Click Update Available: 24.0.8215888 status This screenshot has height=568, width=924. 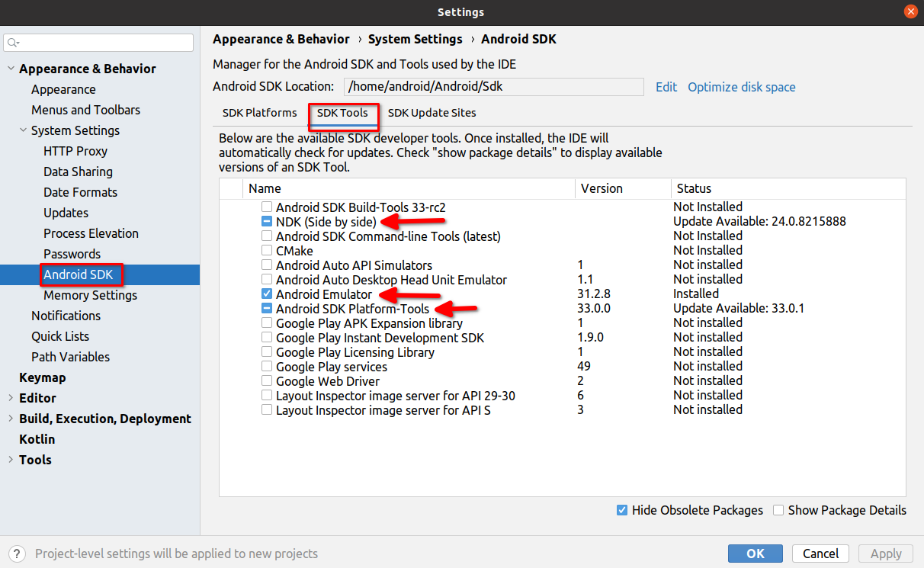point(759,221)
